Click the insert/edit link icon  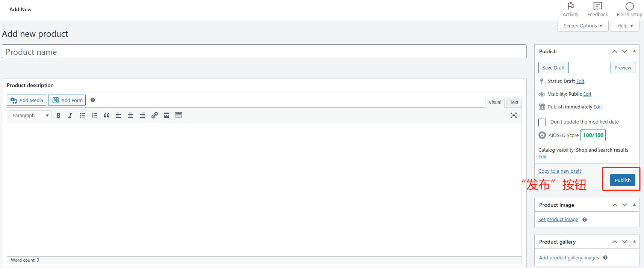tap(154, 116)
